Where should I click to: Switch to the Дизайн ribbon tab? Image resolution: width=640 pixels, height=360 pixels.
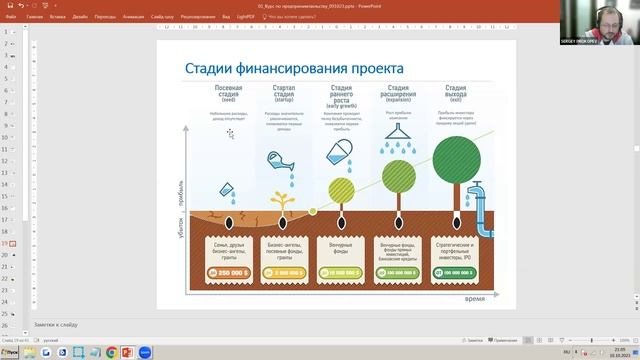[80, 17]
